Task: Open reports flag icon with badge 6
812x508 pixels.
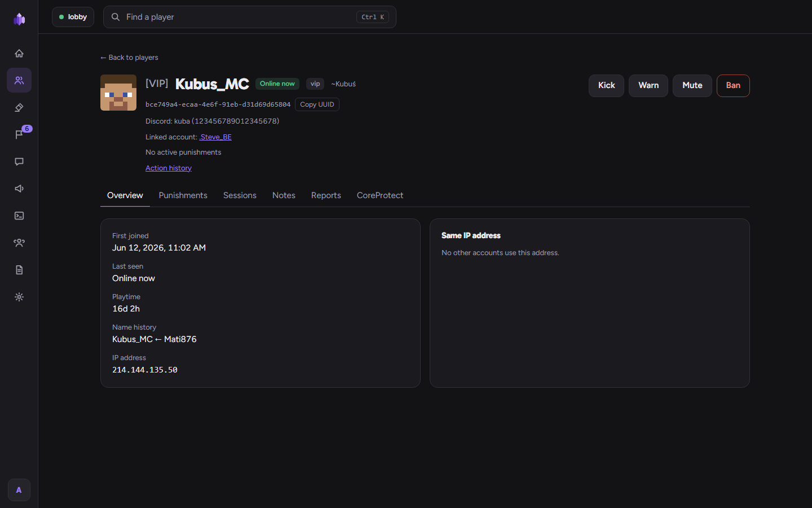Action: click(x=19, y=134)
